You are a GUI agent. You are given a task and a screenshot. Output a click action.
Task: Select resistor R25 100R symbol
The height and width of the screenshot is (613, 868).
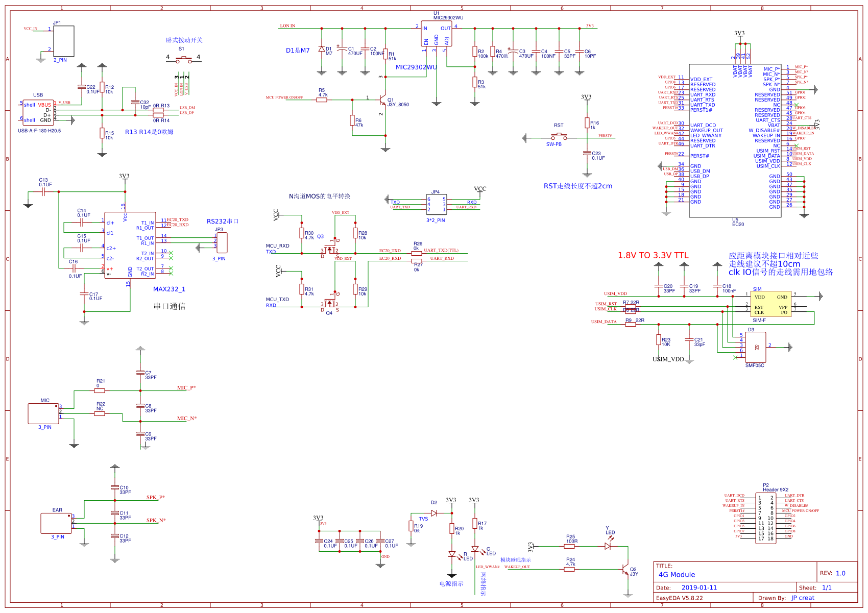[x=569, y=546]
